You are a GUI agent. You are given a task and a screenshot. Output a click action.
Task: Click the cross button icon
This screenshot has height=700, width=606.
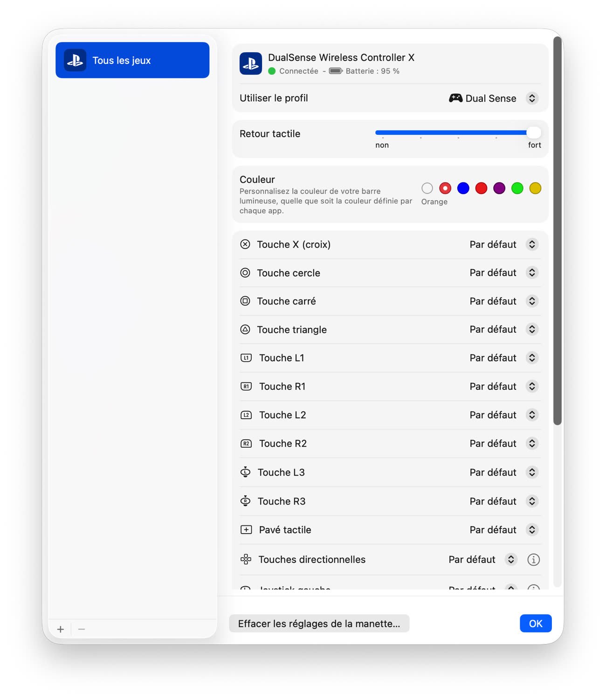(x=245, y=244)
